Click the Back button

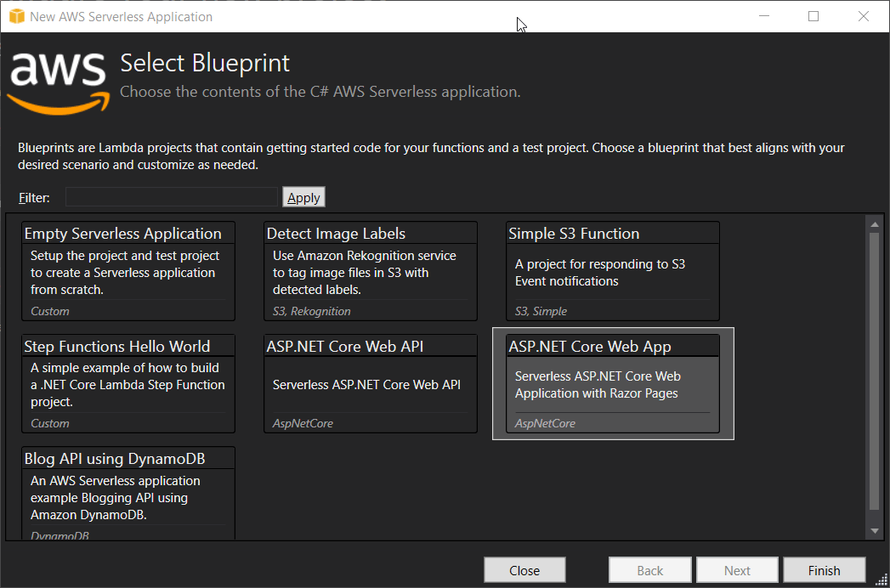(x=649, y=569)
